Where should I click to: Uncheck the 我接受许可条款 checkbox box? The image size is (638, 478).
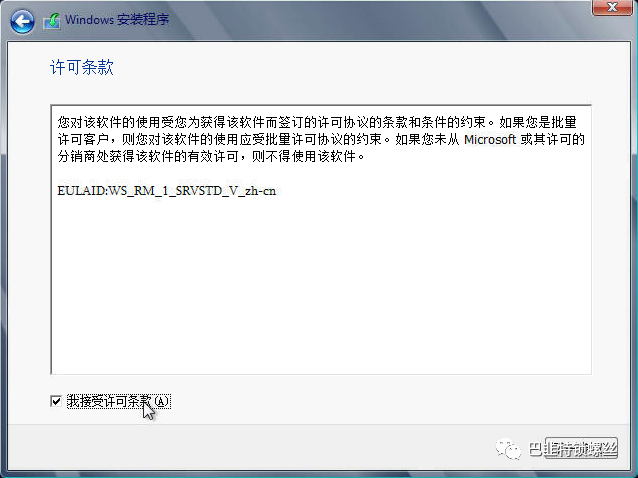[x=56, y=401]
